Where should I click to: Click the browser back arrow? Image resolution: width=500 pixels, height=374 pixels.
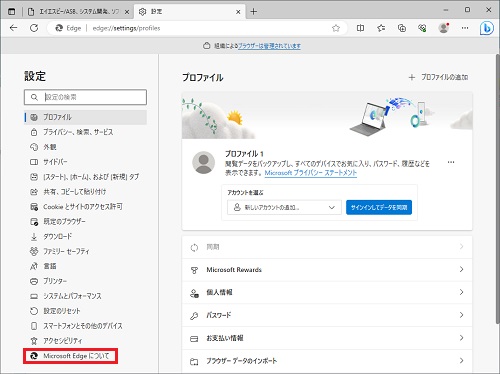pos(13,28)
